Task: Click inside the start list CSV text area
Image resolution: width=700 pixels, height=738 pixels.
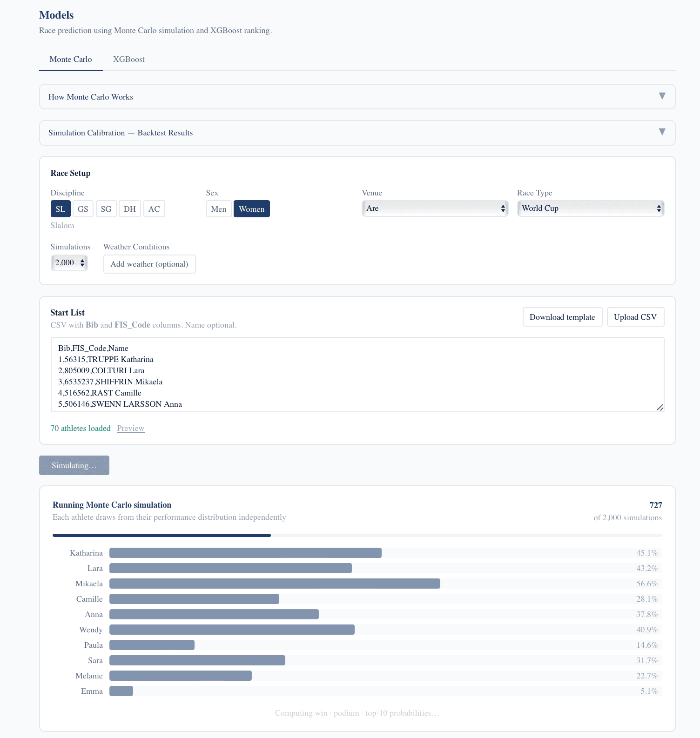Action: pyautogui.click(x=357, y=375)
